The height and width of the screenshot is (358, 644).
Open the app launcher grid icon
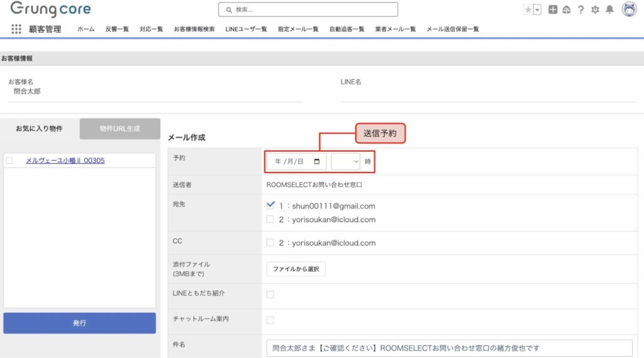[x=16, y=29]
